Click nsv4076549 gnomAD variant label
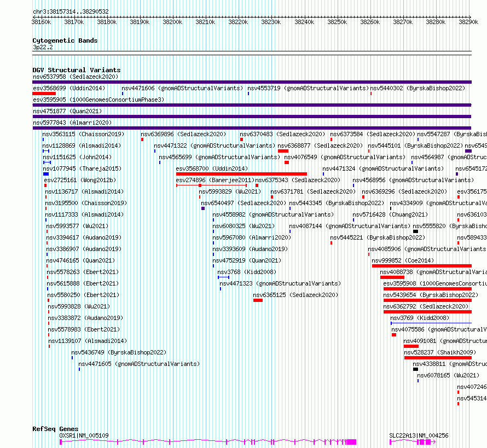The height and width of the screenshot is (448, 487). (345, 157)
